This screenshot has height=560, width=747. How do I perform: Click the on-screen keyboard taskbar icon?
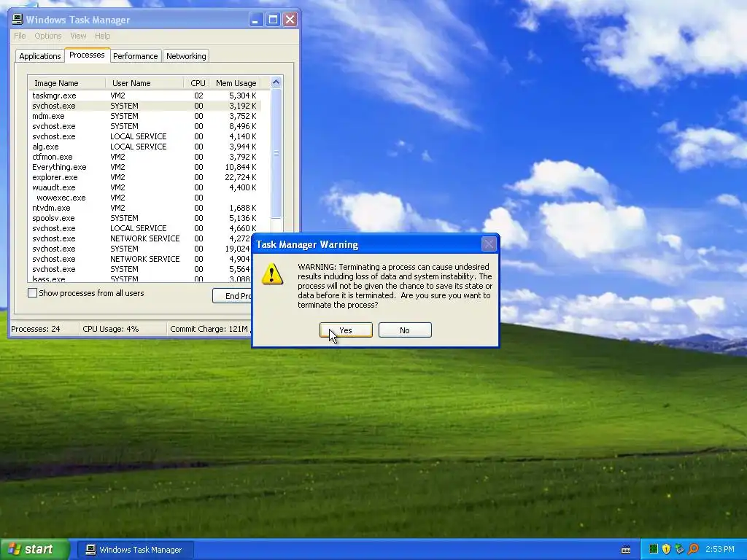coord(626,550)
